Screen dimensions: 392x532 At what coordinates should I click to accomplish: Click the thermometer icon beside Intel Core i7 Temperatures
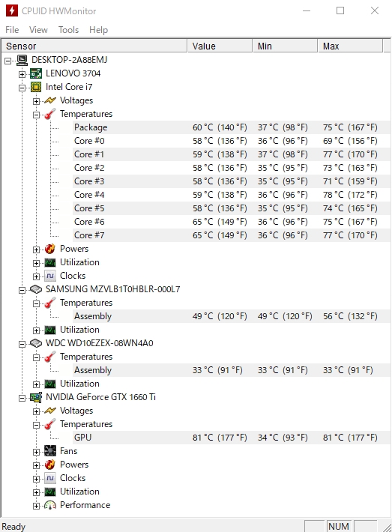(50, 114)
